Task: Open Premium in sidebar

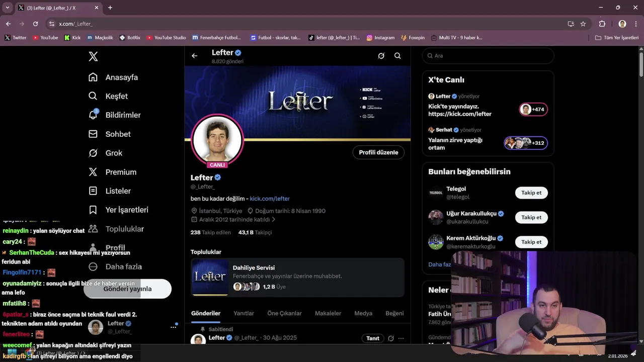Action: pos(121,172)
